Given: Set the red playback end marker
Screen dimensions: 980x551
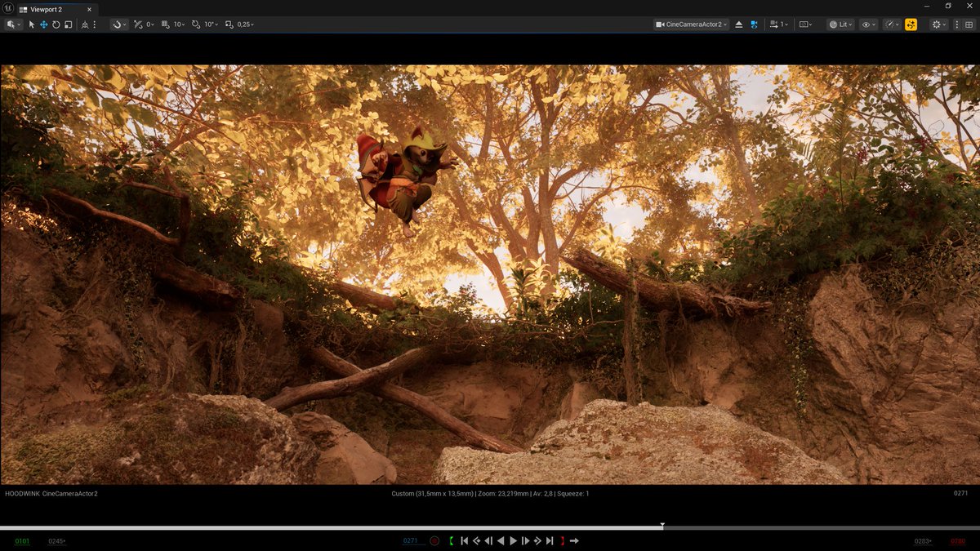Looking at the screenshot, I should pyautogui.click(x=563, y=540).
